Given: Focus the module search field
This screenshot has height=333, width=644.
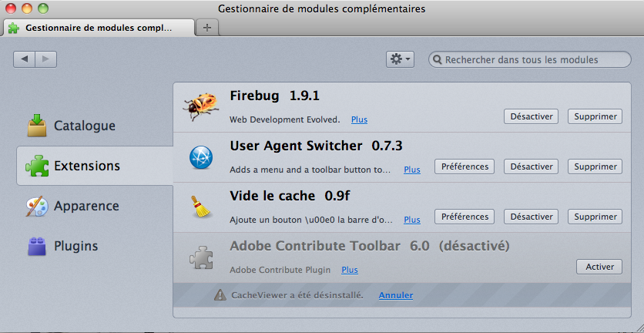Looking at the screenshot, I should 530,59.
